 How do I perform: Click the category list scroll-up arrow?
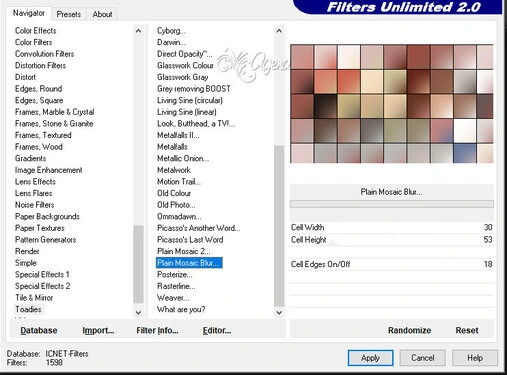point(138,31)
